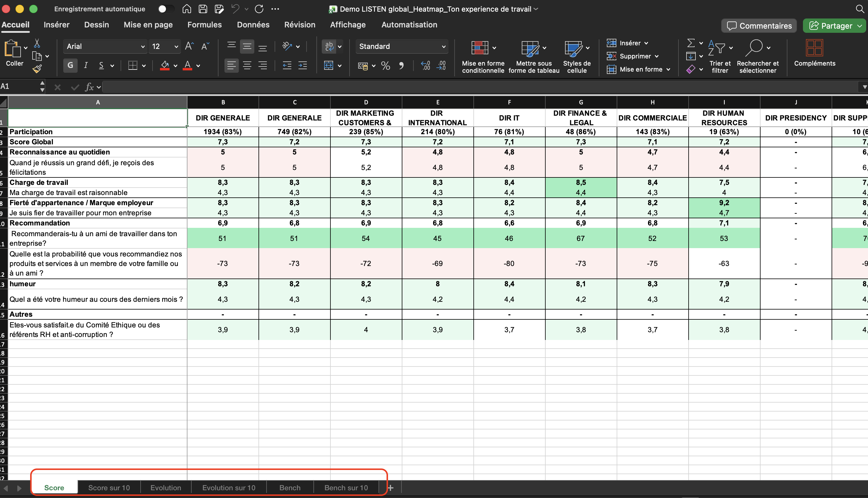Click the Partager button

click(x=835, y=26)
